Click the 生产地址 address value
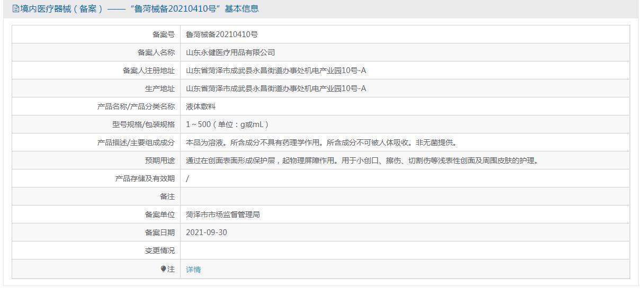The image size is (644, 296). coord(276,88)
